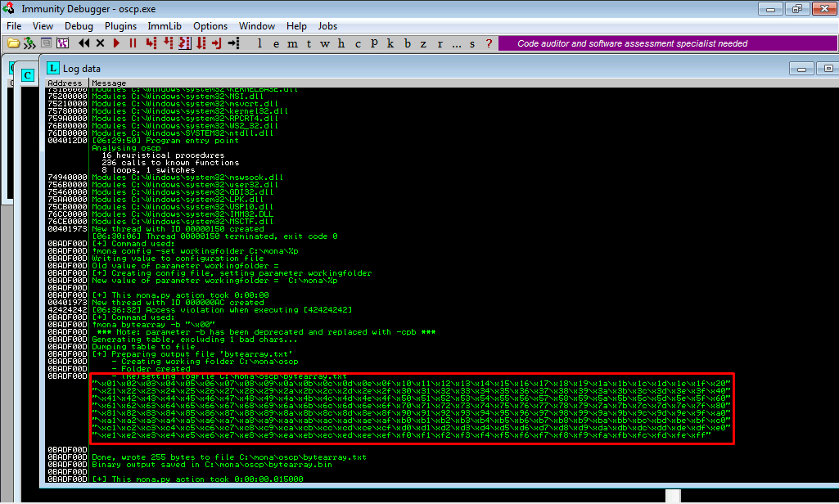Step over the current instruction

166,43
